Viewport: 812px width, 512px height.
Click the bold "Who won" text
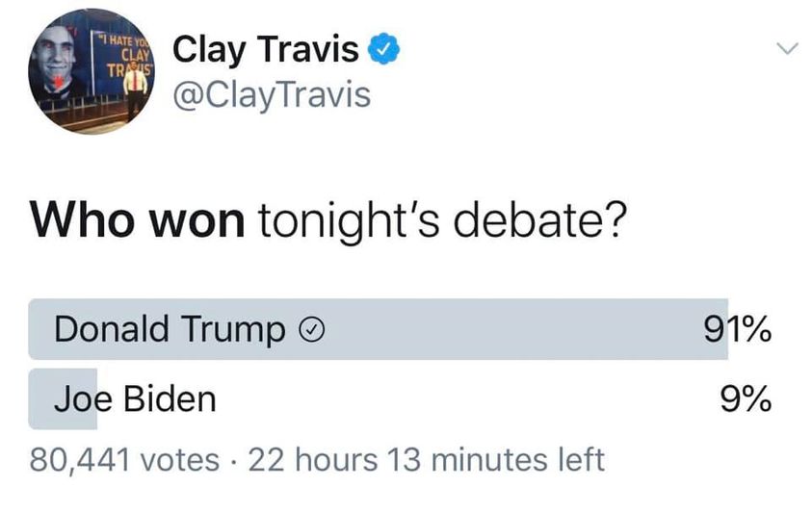138,221
